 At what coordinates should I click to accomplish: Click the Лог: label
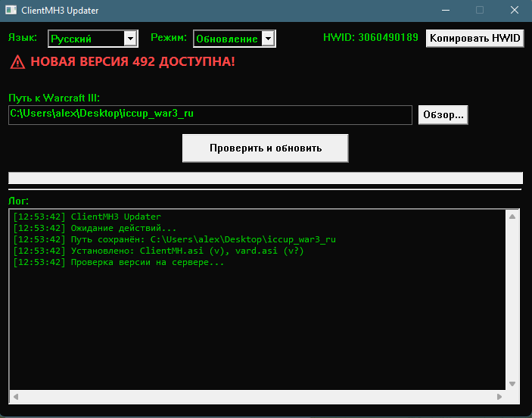pos(19,201)
